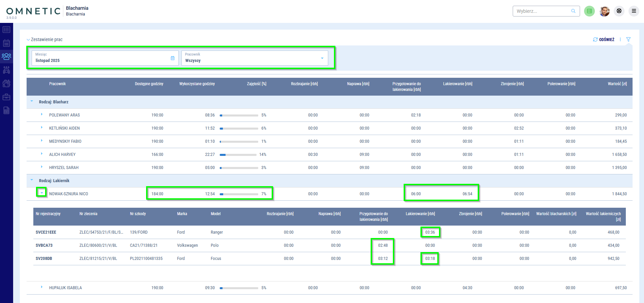
Task: Expand the ALICH HARVEY row
Action: point(42,154)
